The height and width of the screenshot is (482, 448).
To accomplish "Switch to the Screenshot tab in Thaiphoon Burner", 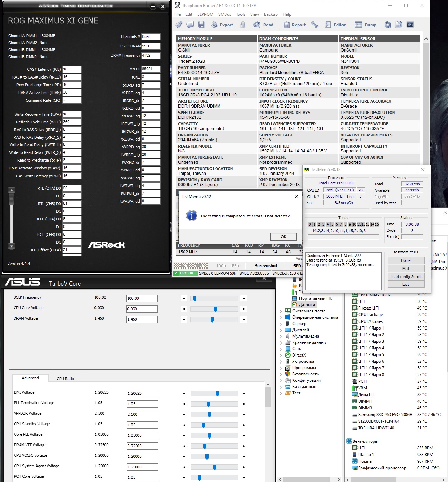I will click(x=266, y=266).
